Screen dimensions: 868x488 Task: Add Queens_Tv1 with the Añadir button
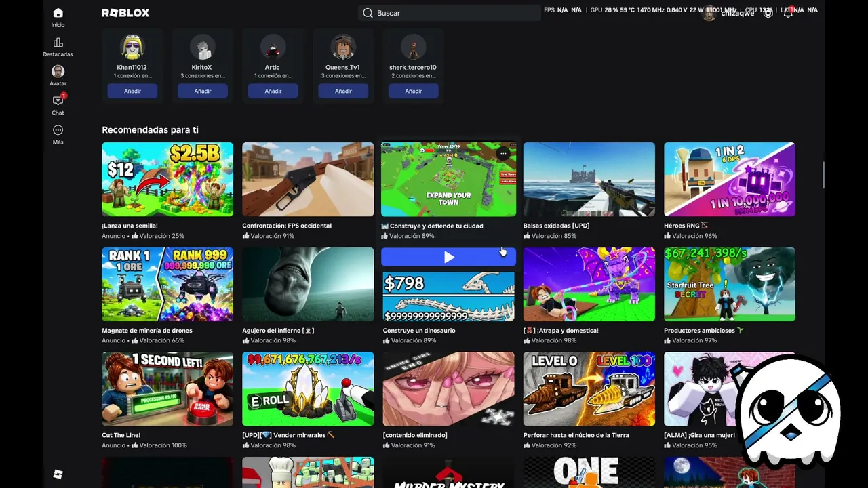click(x=343, y=91)
